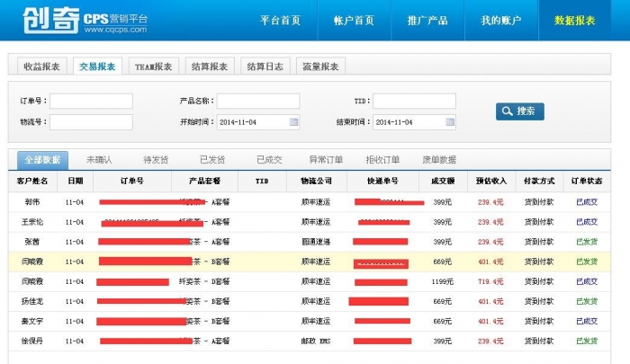Click the calendar icon for 结束时间
This screenshot has height=364, width=630.
pos(450,122)
